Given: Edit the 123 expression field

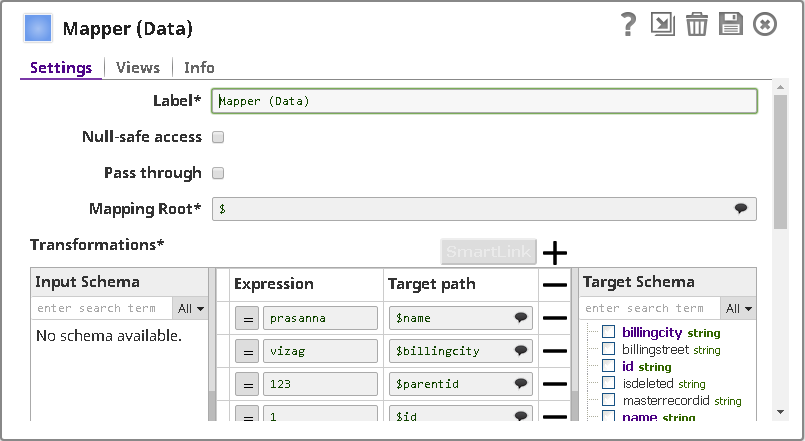Looking at the screenshot, I should coord(320,384).
